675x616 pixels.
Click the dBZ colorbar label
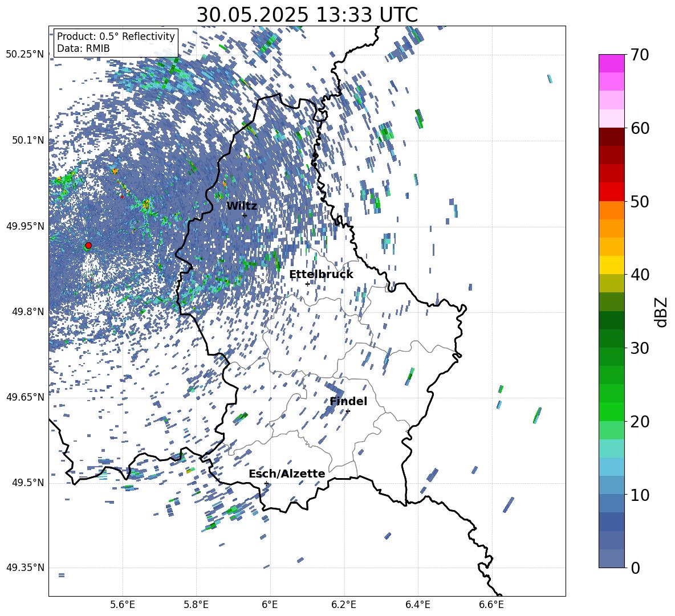pyautogui.click(x=662, y=312)
